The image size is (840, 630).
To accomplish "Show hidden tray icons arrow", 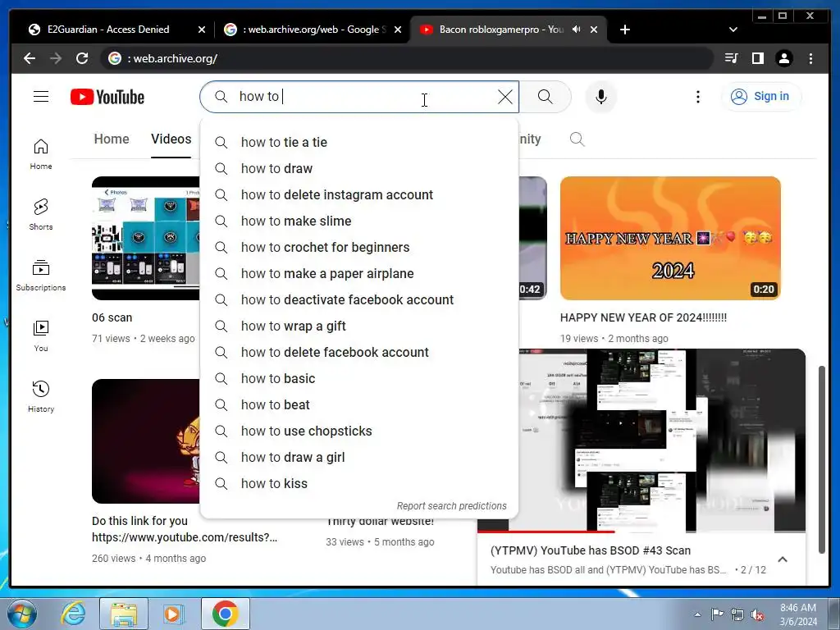I will click(697, 614).
